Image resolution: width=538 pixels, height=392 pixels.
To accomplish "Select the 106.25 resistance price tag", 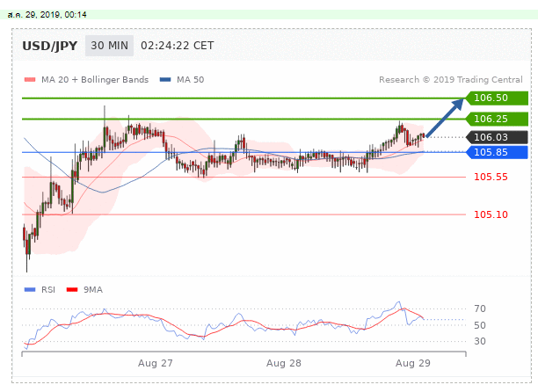I will pyautogui.click(x=497, y=119).
